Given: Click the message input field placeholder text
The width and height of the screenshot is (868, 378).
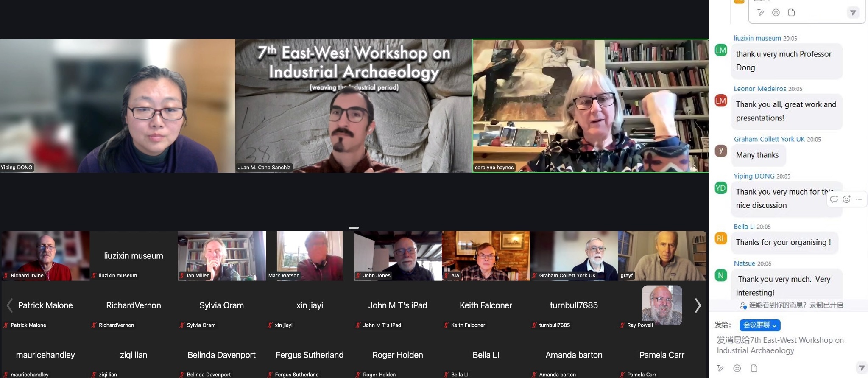Looking at the screenshot, I should (780, 345).
